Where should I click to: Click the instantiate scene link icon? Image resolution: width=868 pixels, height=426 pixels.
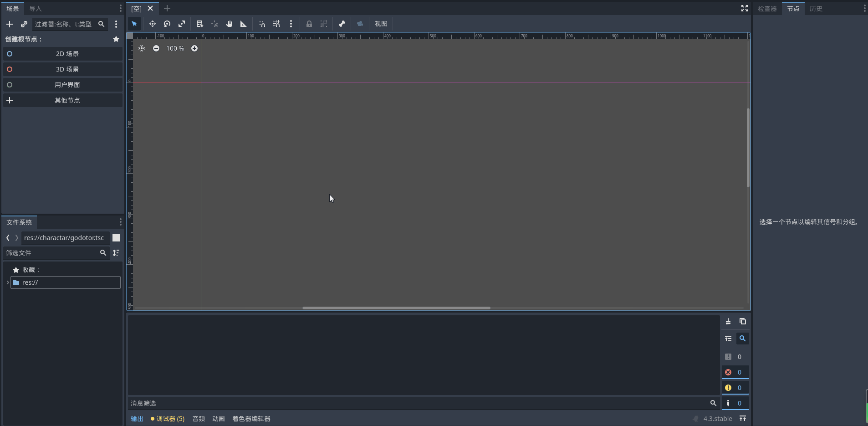24,24
